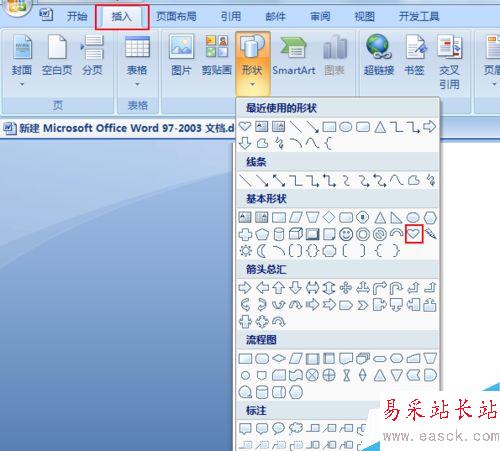Choose the decision diamond in 流程图
Image resolution: width=500 pixels, height=451 pixels.
tap(279, 358)
